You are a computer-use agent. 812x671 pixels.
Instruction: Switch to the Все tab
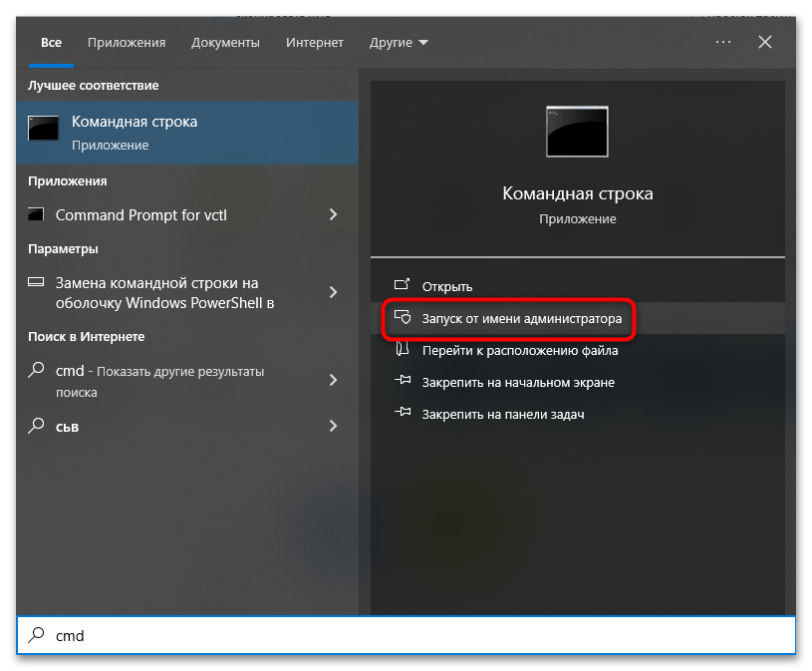(51, 43)
